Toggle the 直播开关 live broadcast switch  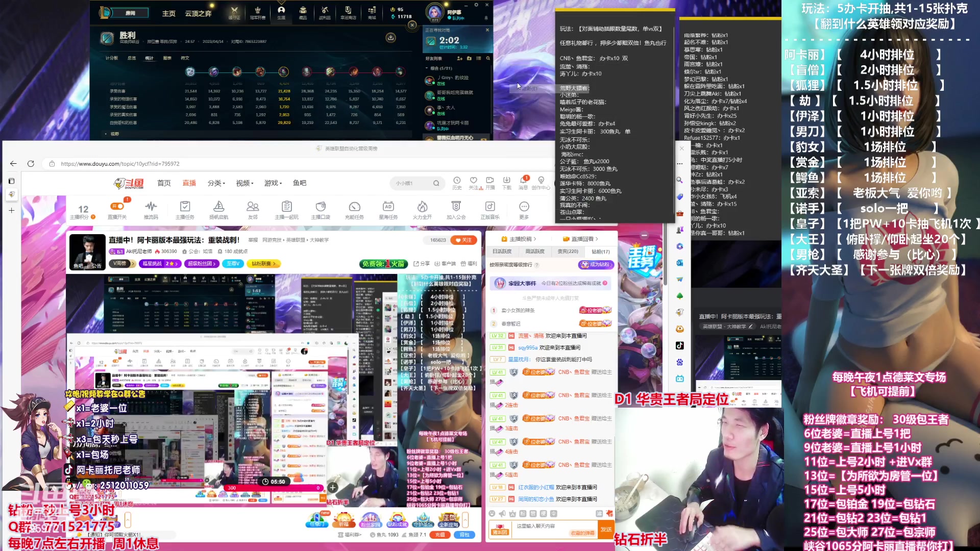(118, 206)
